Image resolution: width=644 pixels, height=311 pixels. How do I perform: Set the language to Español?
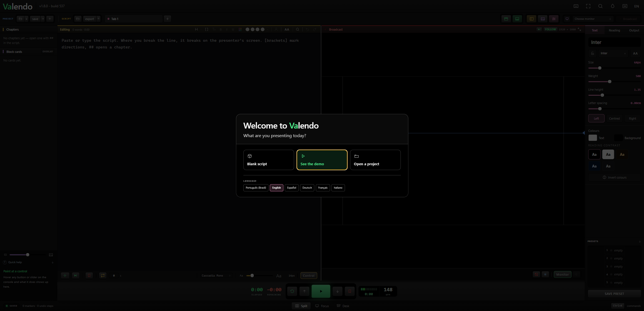[291, 188]
